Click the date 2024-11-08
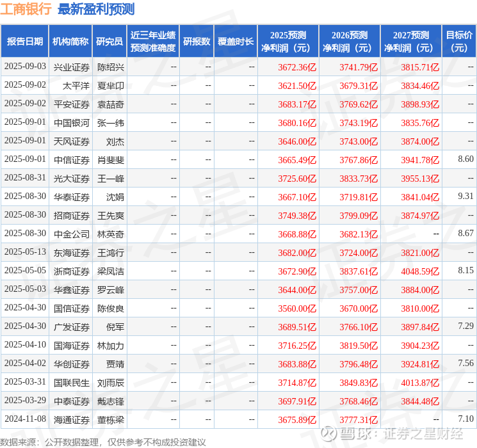477x448 pixels. 25,419
